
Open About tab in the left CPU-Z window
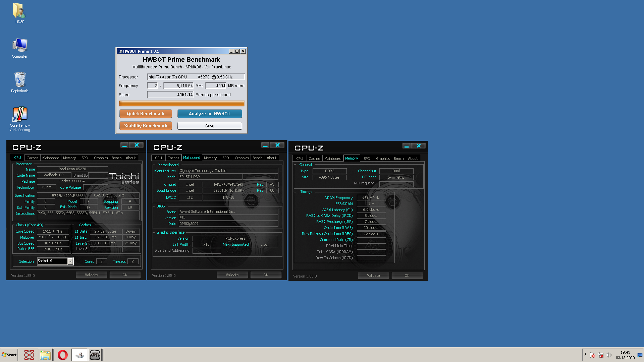[x=131, y=158]
